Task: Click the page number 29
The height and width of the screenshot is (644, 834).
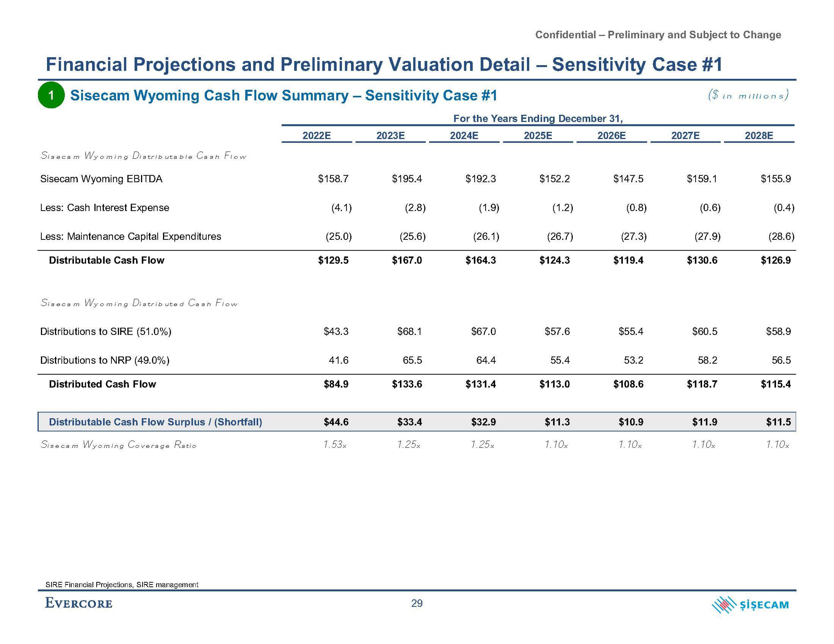Action: [417, 603]
